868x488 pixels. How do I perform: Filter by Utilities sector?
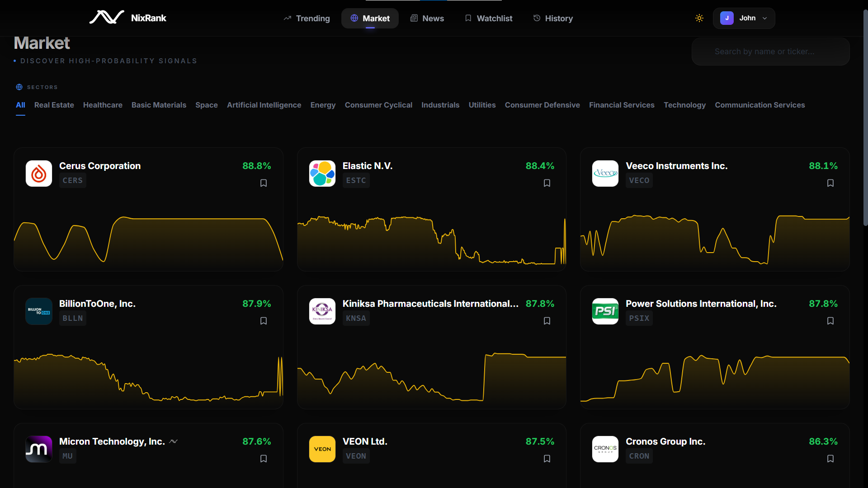click(x=482, y=105)
